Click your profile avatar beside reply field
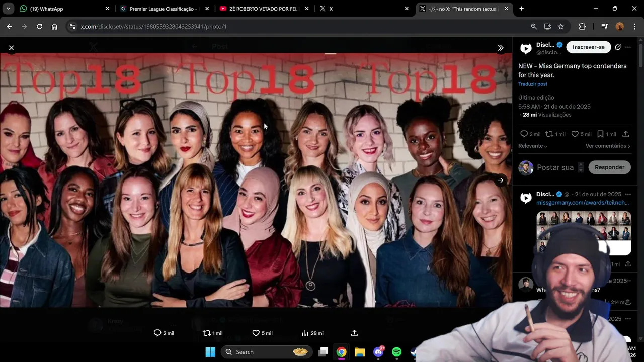644x362 pixels. (x=526, y=168)
